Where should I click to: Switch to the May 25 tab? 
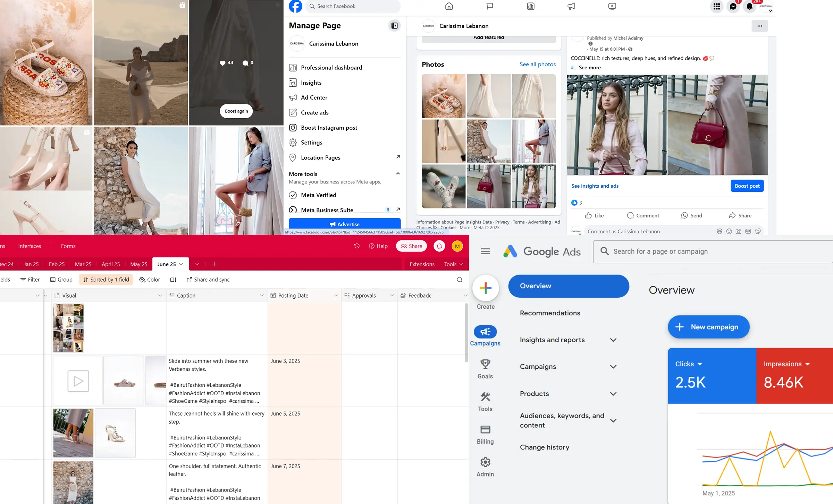click(138, 264)
